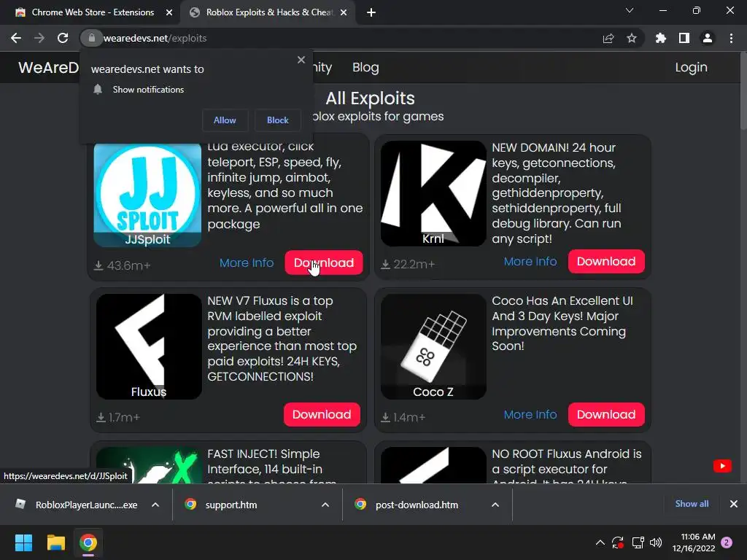The image size is (747, 560).
Task: Select Roblox Exploits & Hacks tab
Action: 267,12
